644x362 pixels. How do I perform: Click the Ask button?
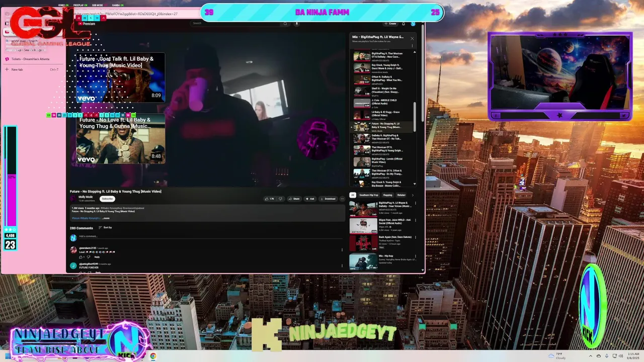[309, 199]
